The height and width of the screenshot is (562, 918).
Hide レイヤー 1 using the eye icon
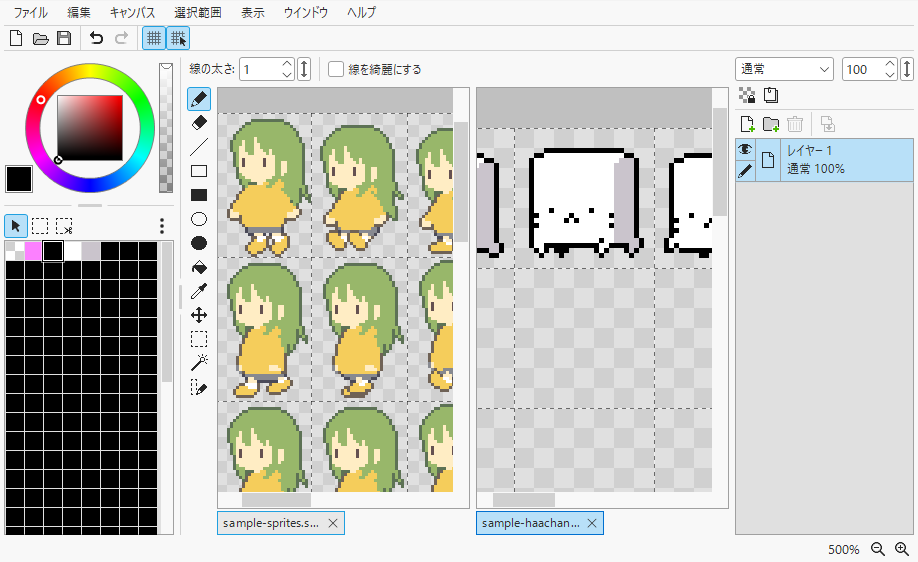[745, 150]
